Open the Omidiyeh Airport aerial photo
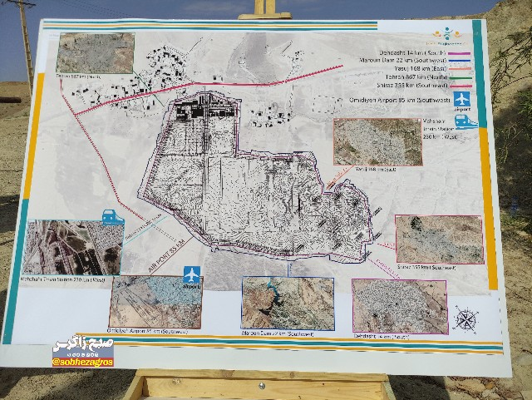Image resolution: width=532 pixels, height=400 pixels. (155, 302)
